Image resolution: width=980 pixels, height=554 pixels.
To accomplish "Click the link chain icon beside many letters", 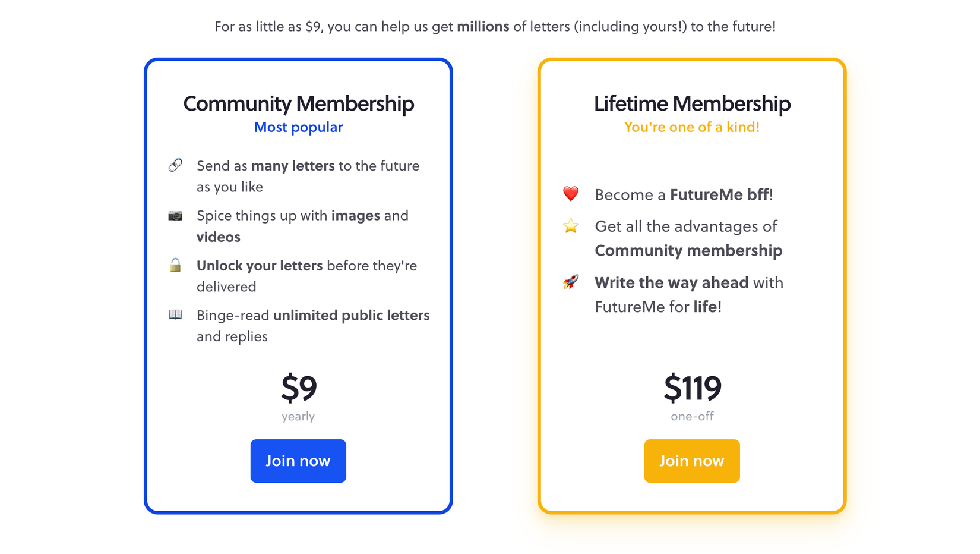I will pyautogui.click(x=175, y=165).
